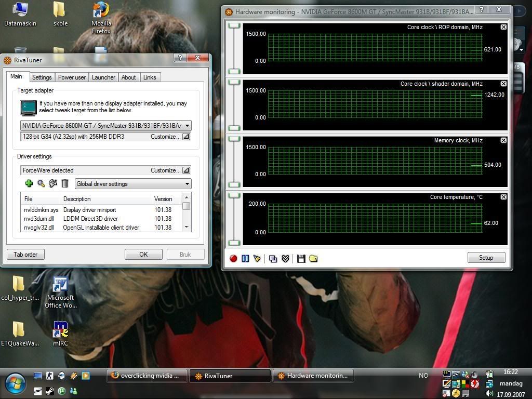Click the green uTorrent icon in quick launch
532x399 pixels.
pos(61,391)
